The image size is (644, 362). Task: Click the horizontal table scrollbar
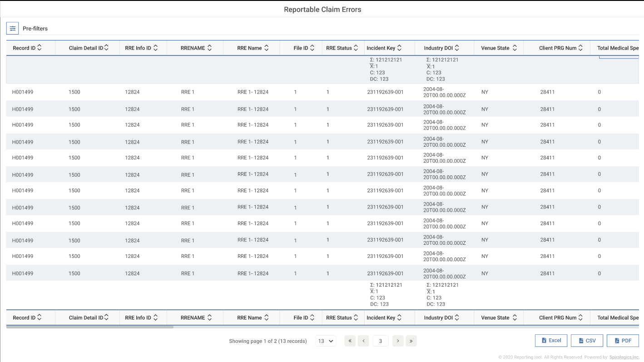tap(90, 327)
